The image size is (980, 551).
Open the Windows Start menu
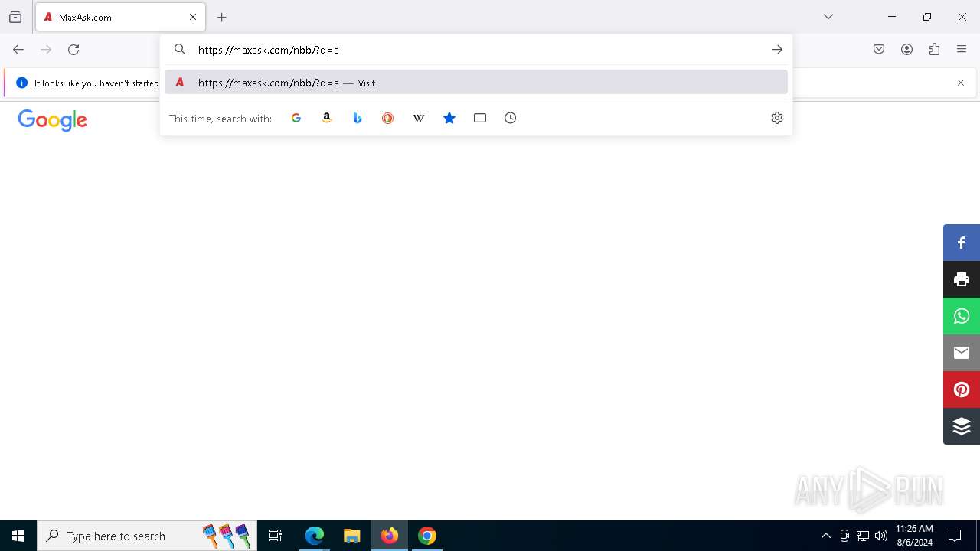tap(18, 536)
